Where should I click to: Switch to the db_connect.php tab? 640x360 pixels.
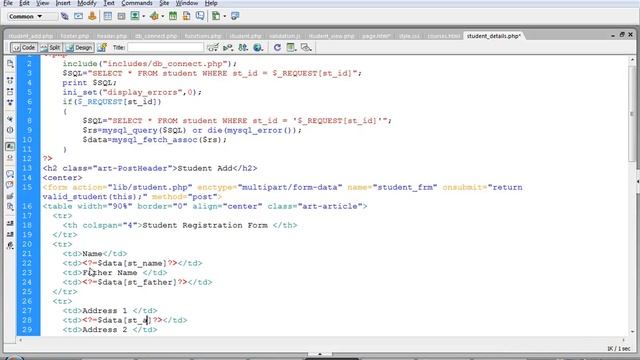click(x=156, y=36)
